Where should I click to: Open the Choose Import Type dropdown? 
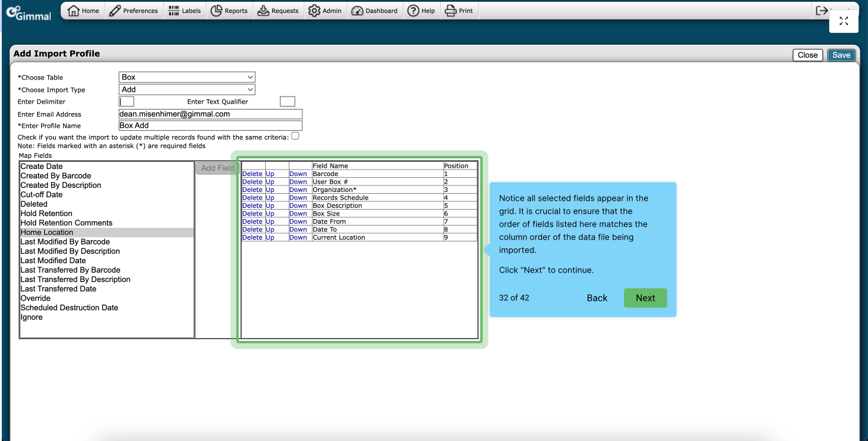point(187,89)
